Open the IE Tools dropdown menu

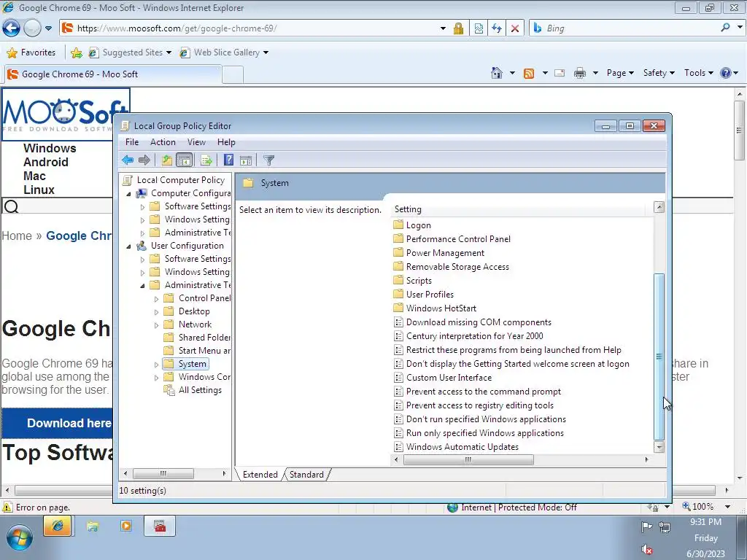[x=698, y=73]
